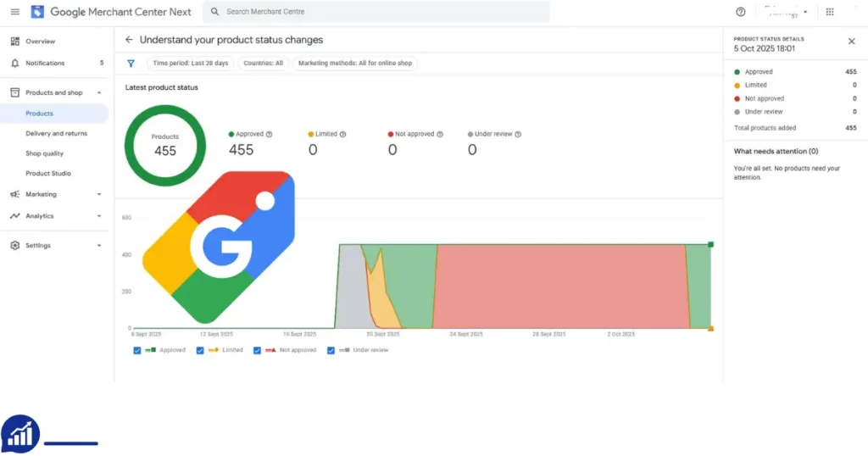This screenshot has width=868, height=456.
Task: Click help icon next to Not approved
Action: (440, 134)
